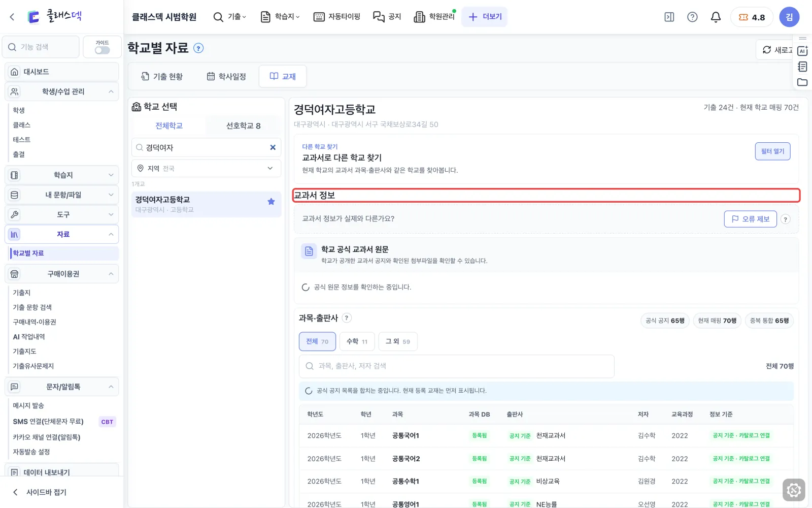Image resolution: width=812 pixels, height=508 pixels.
Task: Click the 등록됨 status in the 공통국어2 row
Action: click(479, 459)
